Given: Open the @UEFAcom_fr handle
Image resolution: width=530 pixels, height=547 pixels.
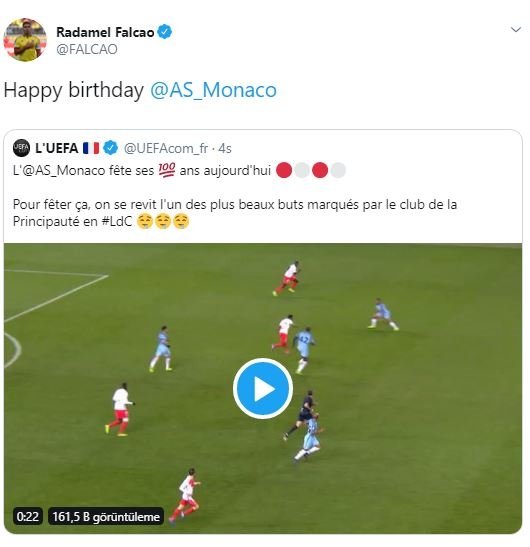Looking at the screenshot, I should point(166,149).
